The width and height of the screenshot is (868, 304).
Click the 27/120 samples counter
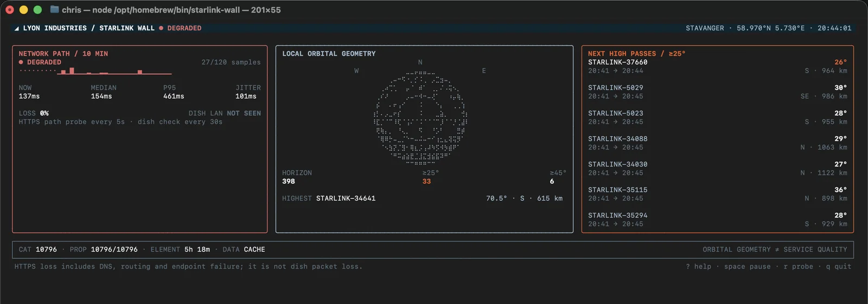point(231,62)
